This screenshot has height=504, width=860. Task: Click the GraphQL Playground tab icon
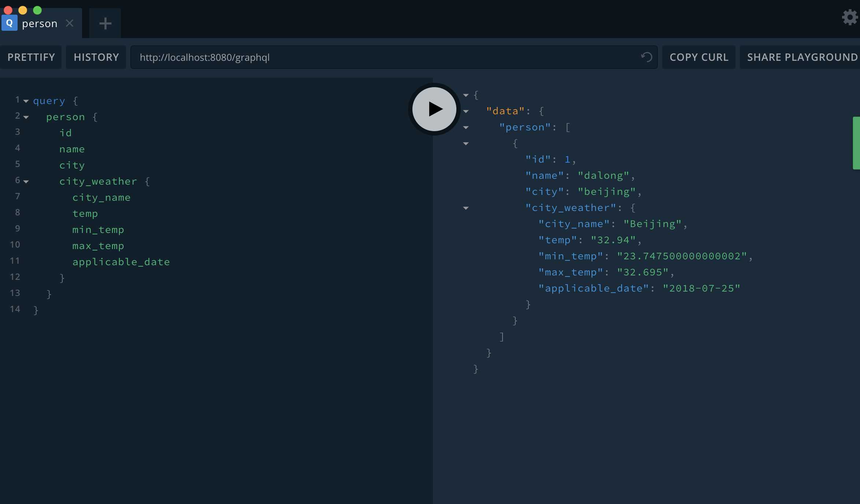coord(9,23)
